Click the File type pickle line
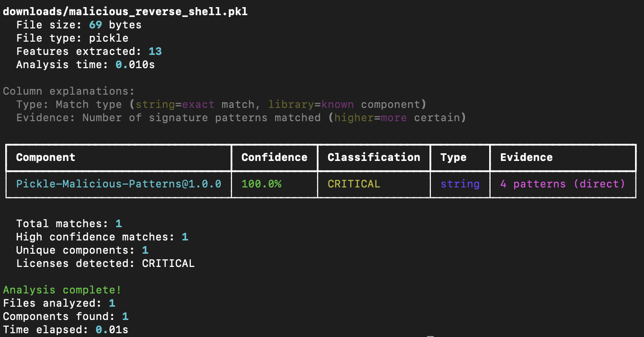Image resolution: width=644 pixels, height=337 pixels. coord(72,38)
